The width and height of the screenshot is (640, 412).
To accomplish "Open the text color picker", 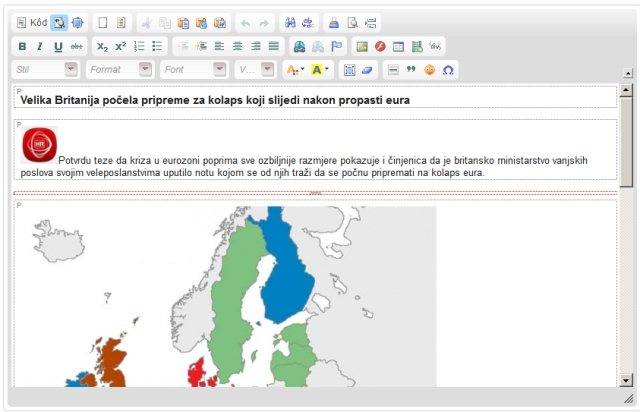I will point(294,70).
